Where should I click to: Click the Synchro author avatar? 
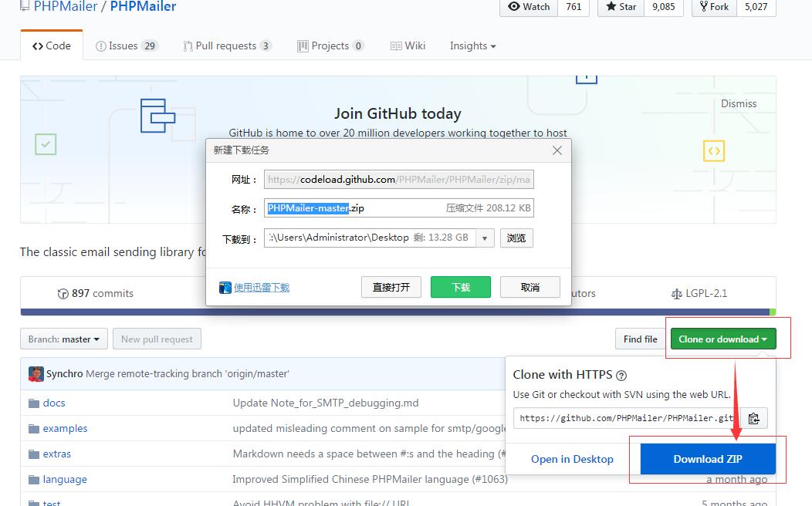click(36, 374)
